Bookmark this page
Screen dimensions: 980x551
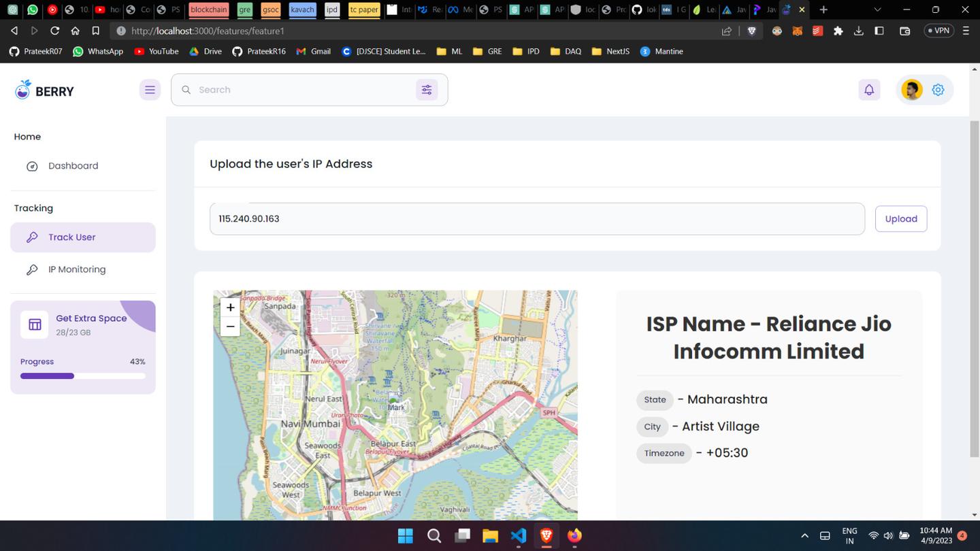pos(95,31)
